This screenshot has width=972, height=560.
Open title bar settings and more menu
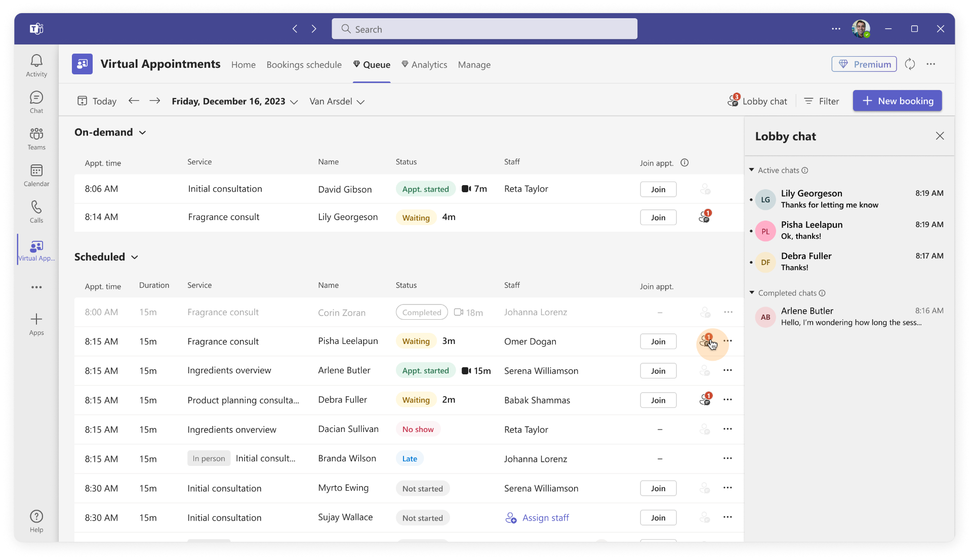836,29
